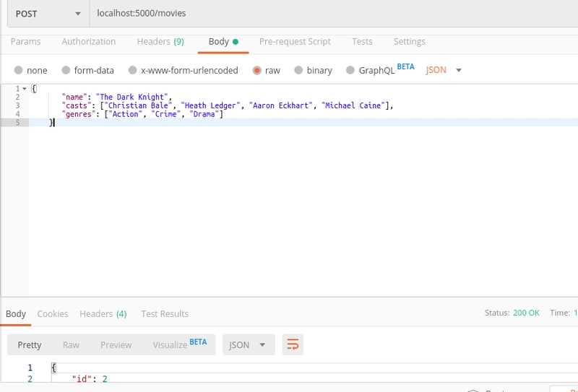Switch response view to Raw
578x392 pixels.
point(71,345)
